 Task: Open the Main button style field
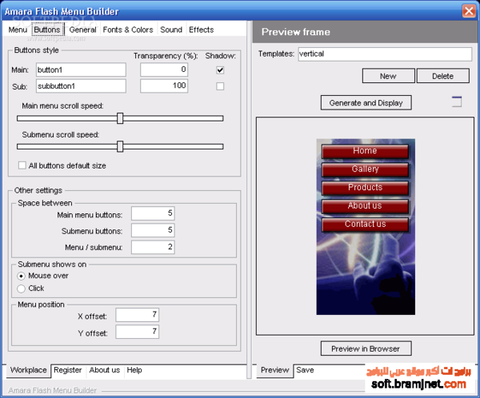pyautogui.click(x=81, y=70)
